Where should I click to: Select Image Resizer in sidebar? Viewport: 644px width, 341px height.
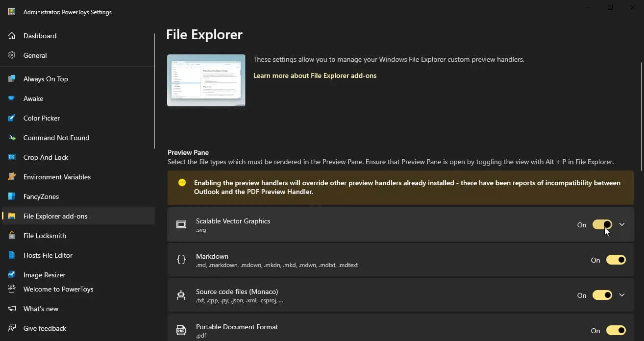coord(78,275)
